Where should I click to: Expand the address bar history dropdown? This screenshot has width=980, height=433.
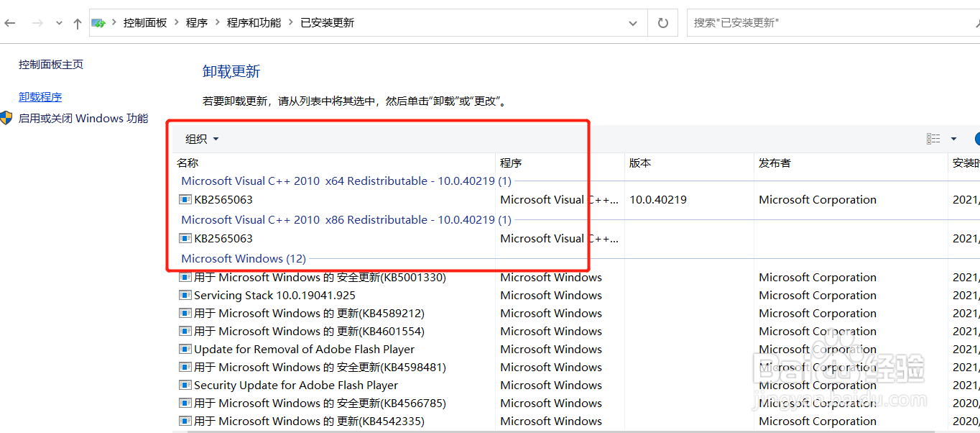click(x=633, y=23)
